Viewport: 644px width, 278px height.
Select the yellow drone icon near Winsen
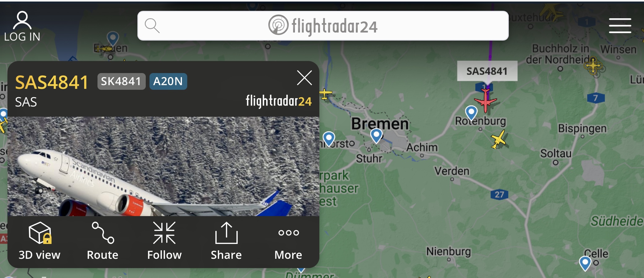(593, 65)
